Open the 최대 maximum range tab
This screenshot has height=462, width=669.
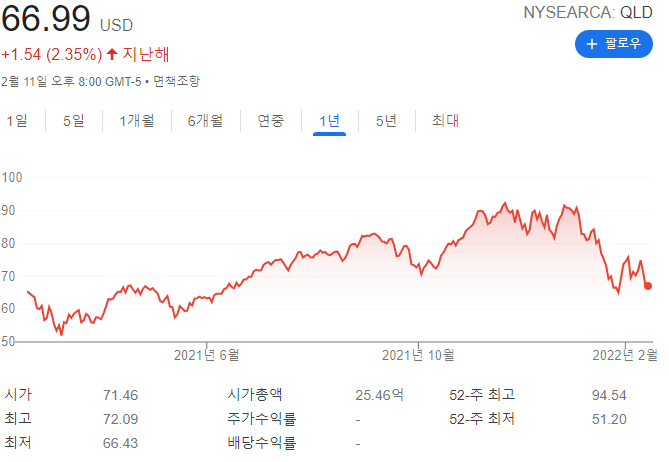click(445, 121)
